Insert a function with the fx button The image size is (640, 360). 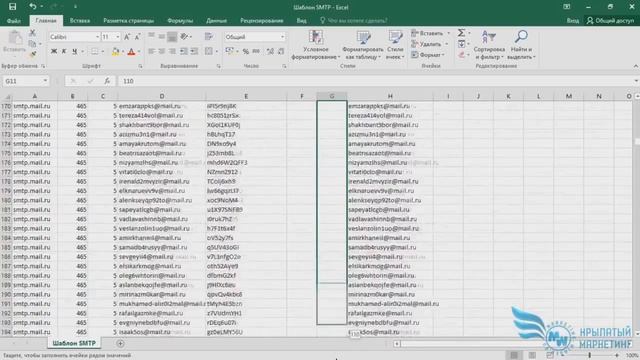pos(107,81)
